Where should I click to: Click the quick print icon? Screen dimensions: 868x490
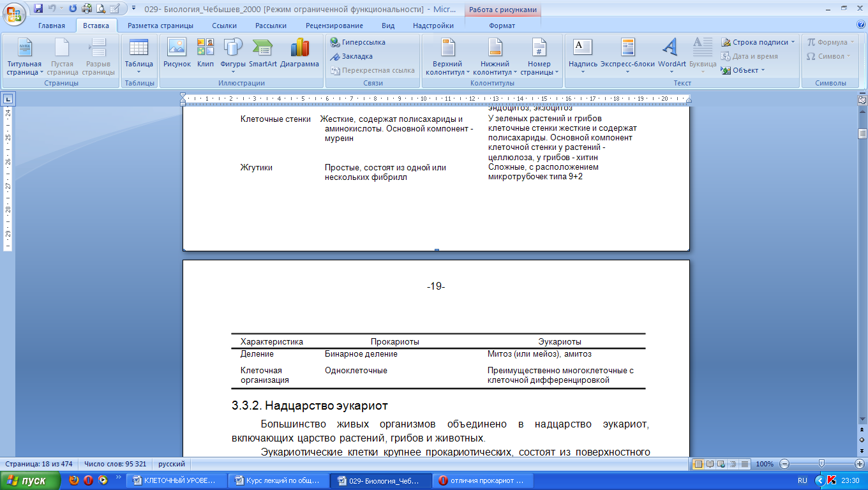tap(87, 8)
